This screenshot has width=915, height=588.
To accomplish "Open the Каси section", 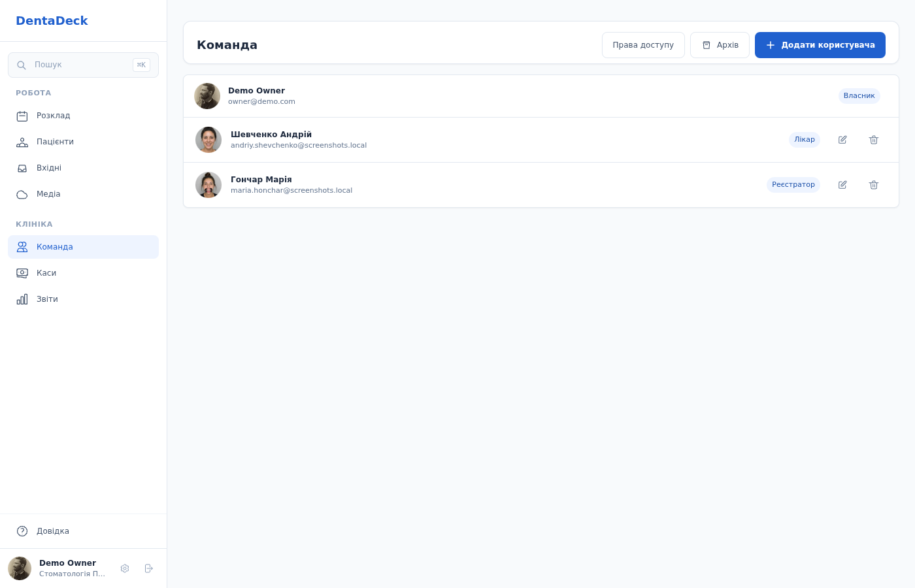I will point(83,273).
